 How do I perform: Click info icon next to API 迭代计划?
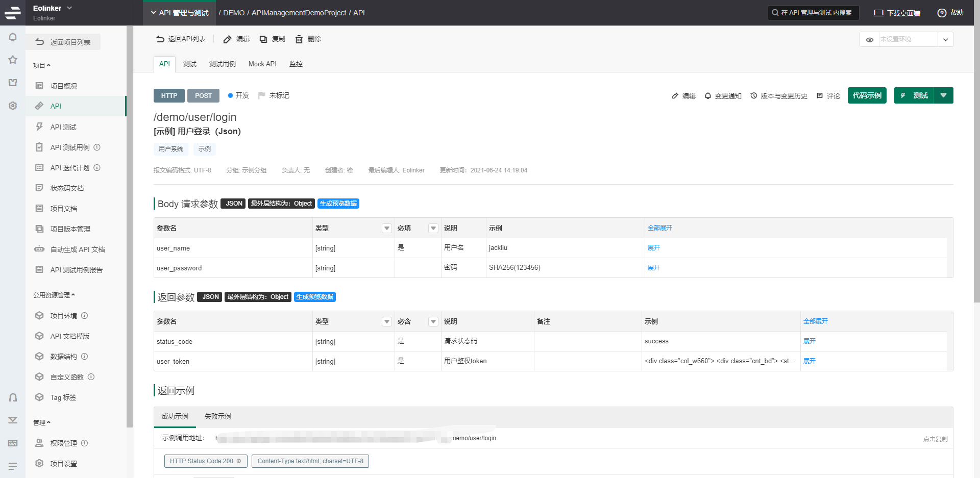click(97, 168)
